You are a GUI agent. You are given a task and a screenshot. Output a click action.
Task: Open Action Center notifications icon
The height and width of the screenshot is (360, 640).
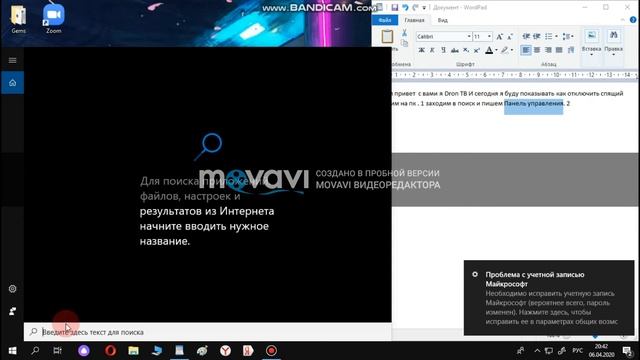(627, 351)
